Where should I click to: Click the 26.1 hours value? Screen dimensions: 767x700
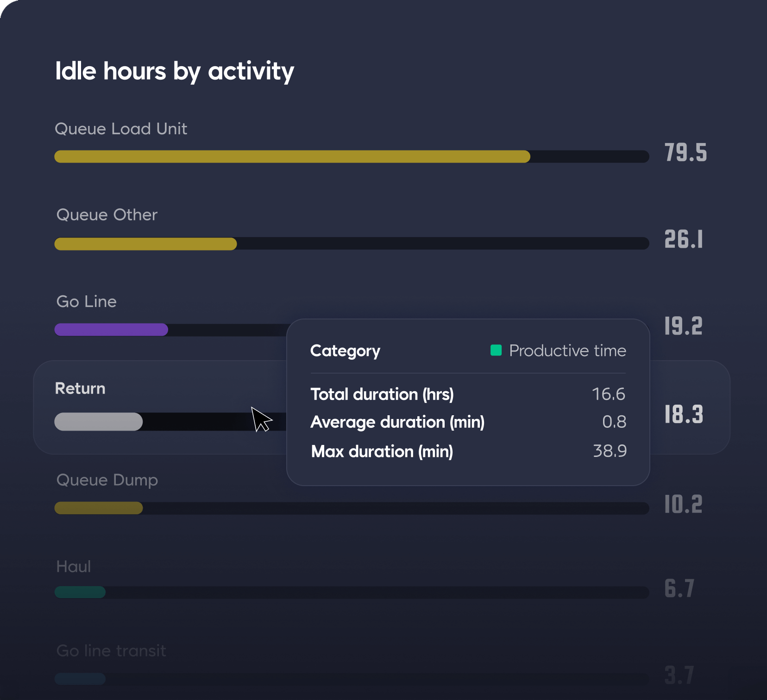(x=684, y=240)
